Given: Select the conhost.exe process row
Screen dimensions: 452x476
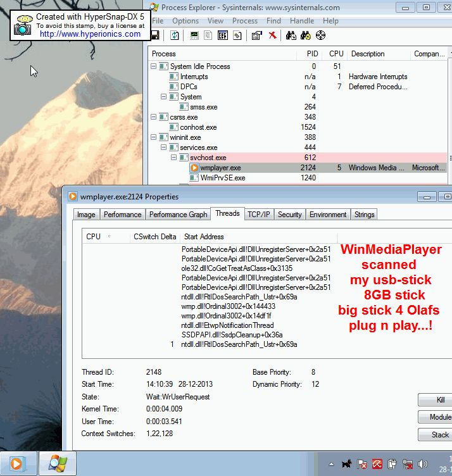Looking at the screenshot, I should click(298, 127).
